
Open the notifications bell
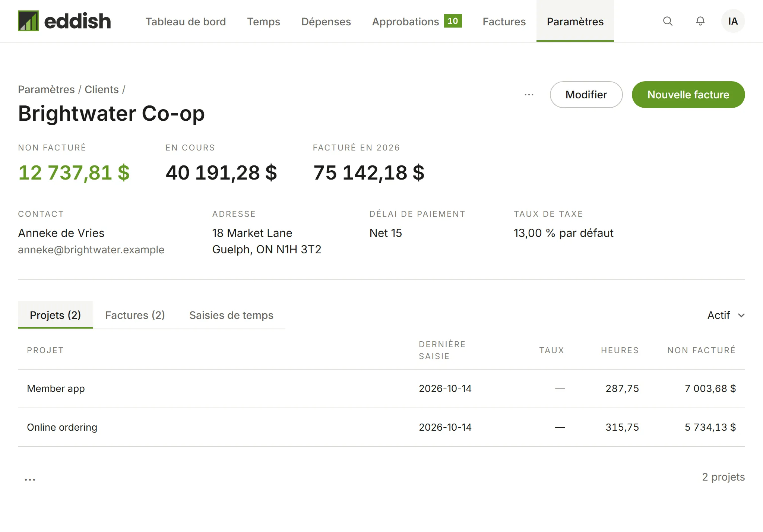point(700,21)
